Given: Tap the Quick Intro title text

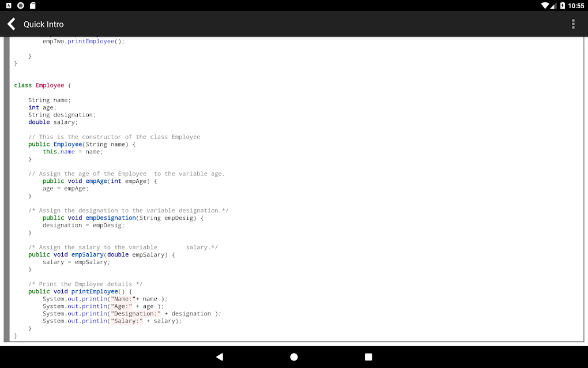Looking at the screenshot, I should point(43,24).
